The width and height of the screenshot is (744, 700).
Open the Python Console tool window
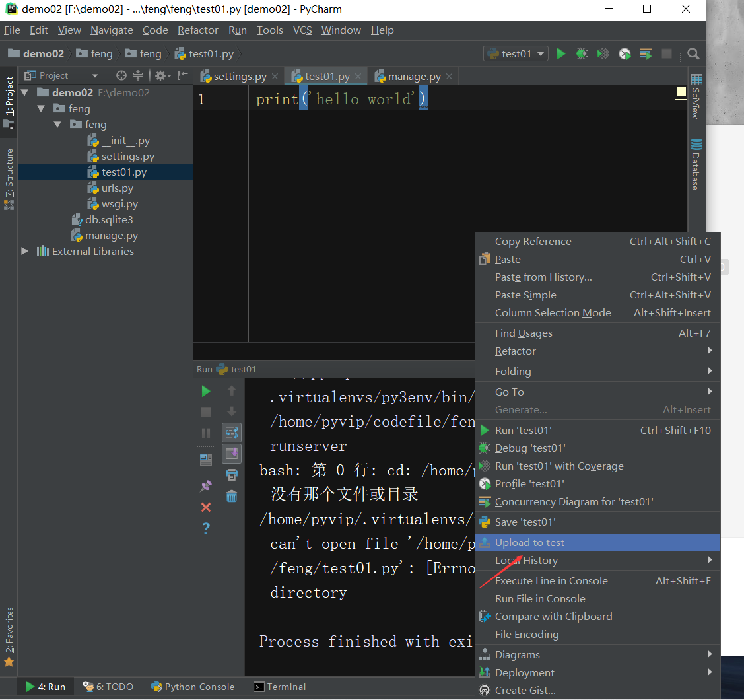tap(193, 687)
